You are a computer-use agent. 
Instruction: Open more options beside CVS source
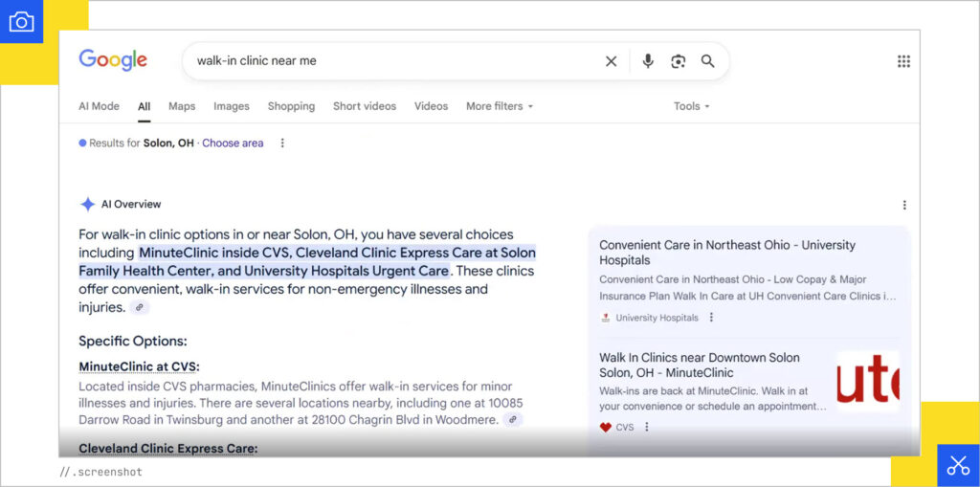[x=647, y=428]
